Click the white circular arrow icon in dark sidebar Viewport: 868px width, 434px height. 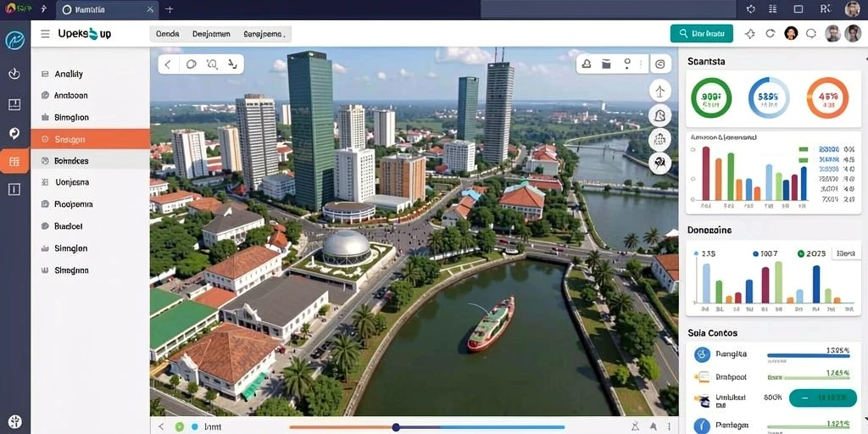coord(14,133)
